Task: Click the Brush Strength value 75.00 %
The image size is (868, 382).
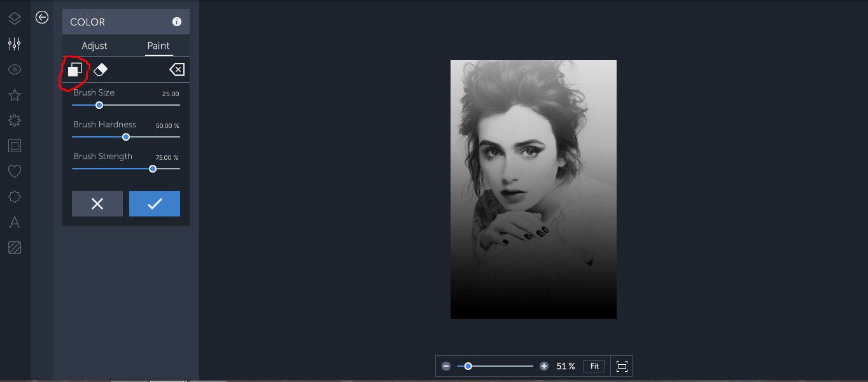Action: 167,158
